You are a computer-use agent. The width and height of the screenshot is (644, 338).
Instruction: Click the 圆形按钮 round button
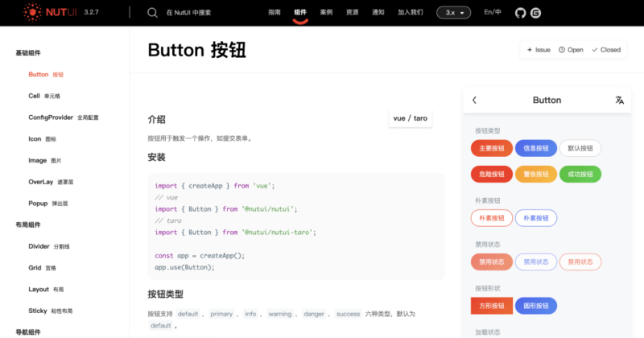(536, 306)
